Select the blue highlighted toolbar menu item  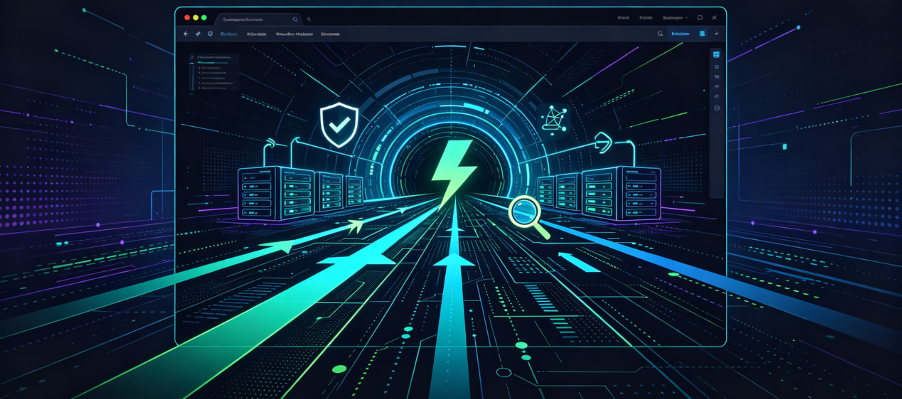point(230,34)
